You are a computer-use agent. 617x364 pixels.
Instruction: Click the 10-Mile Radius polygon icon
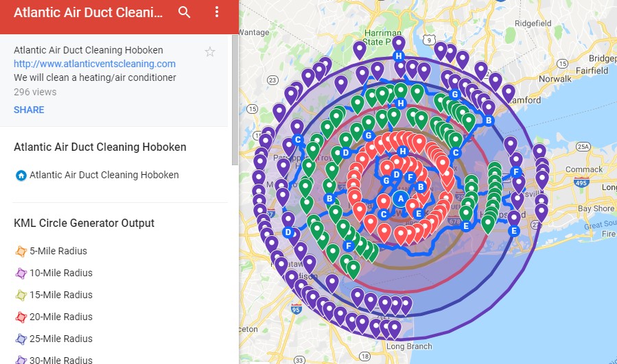tap(21, 274)
